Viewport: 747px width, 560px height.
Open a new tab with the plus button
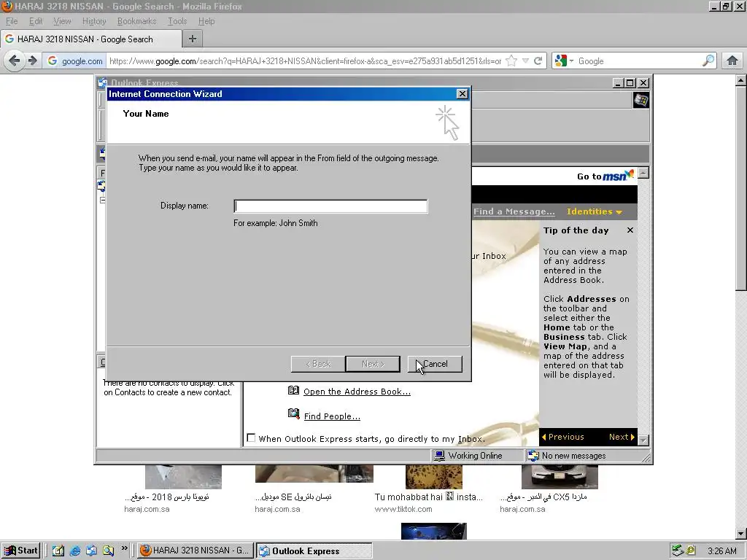coord(193,39)
